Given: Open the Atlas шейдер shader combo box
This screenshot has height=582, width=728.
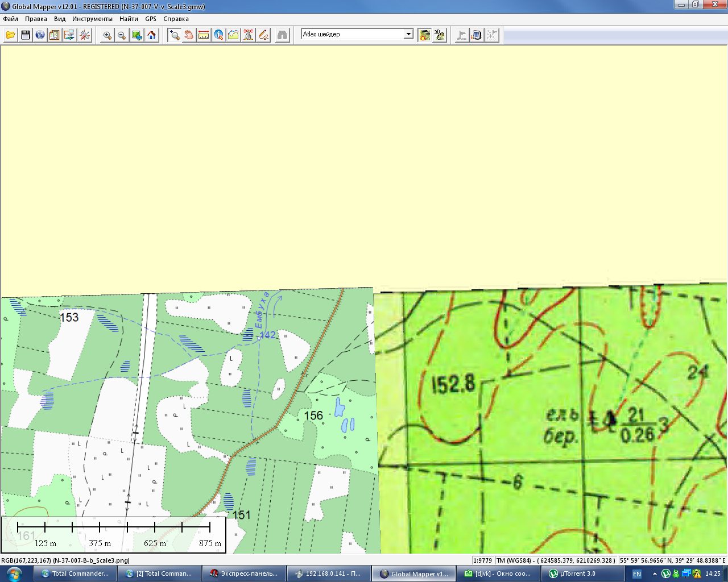Looking at the screenshot, I should coord(352,34).
